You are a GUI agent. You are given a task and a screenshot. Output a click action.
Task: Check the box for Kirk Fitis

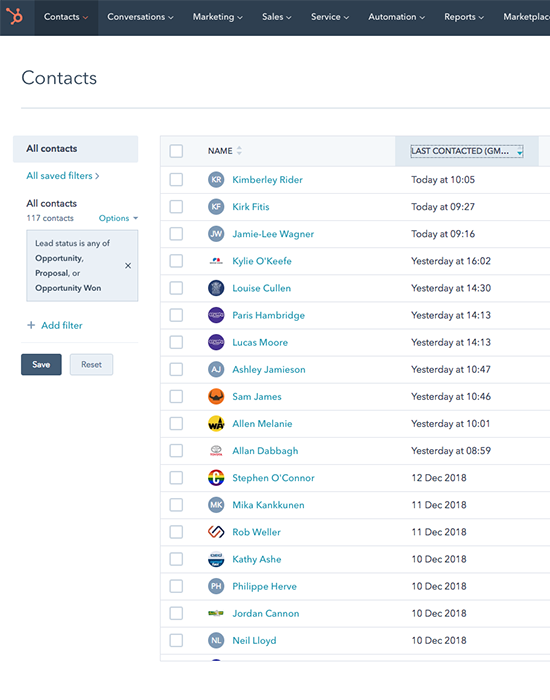coord(176,207)
